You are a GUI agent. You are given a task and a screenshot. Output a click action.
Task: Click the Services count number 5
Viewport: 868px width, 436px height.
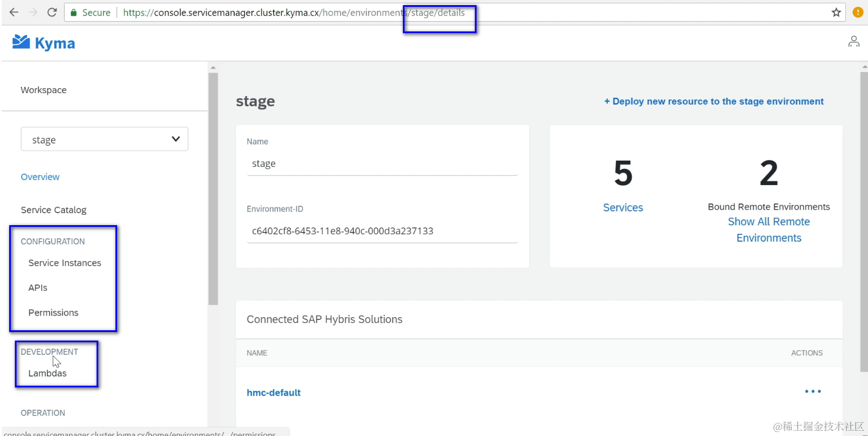tap(623, 173)
